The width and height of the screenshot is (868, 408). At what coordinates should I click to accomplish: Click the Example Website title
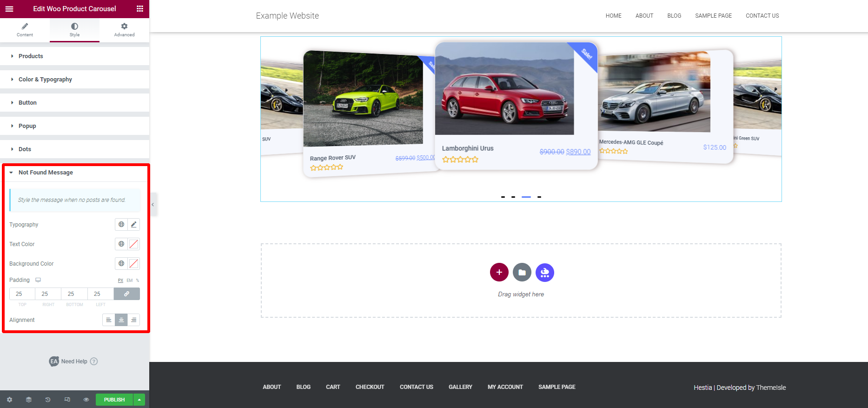[287, 16]
